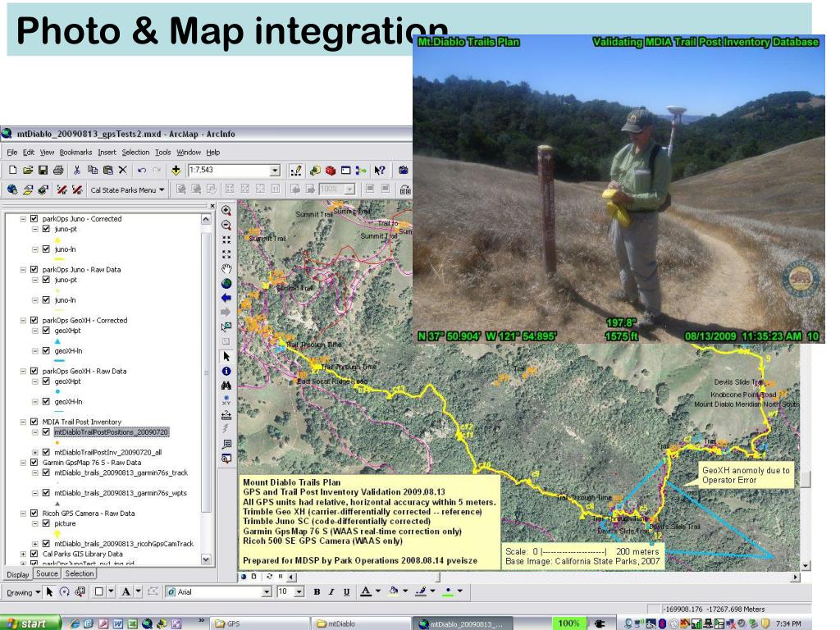
Task: Click the Select Features tool icon
Action: (x=226, y=326)
